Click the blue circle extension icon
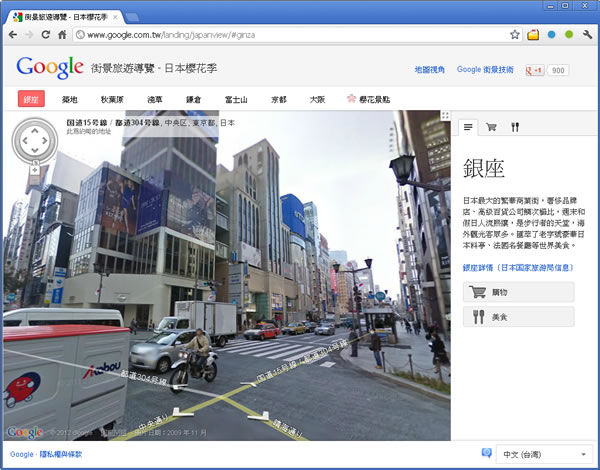 [551, 34]
